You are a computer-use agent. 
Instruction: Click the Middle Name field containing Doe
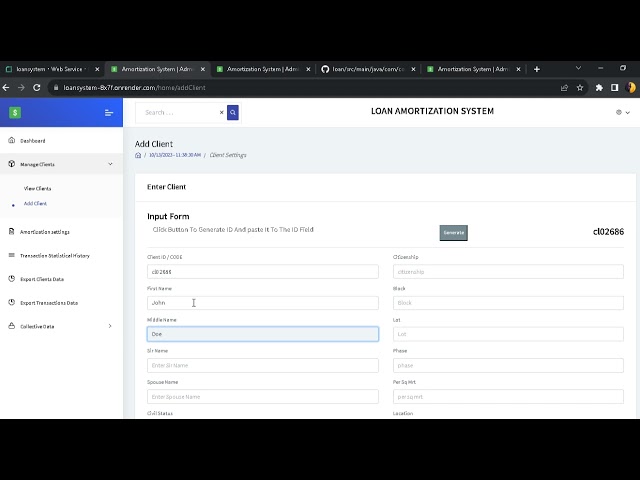pos(262,334)
